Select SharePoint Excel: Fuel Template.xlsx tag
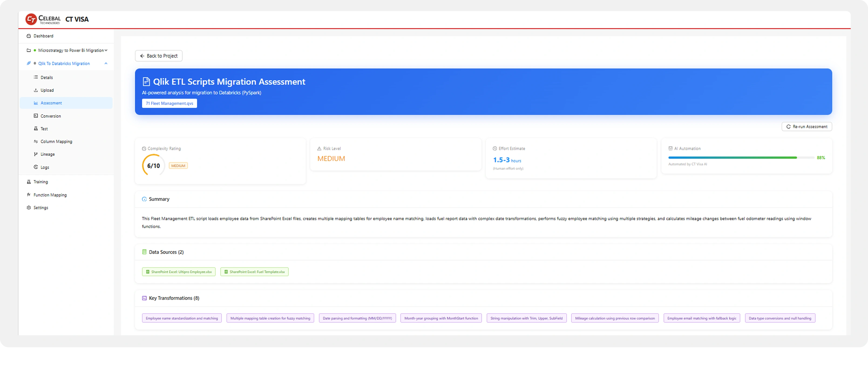 (x=255, y=272)
